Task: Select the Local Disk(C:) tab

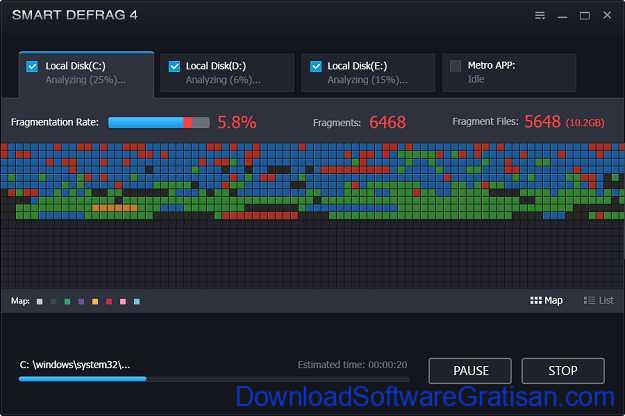Action: pyautogui.click(x=86, y=74)
